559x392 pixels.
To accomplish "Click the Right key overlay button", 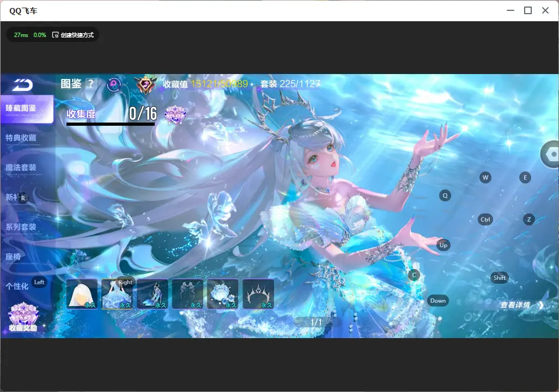I will pyautogui.click(x=125, y=282).
